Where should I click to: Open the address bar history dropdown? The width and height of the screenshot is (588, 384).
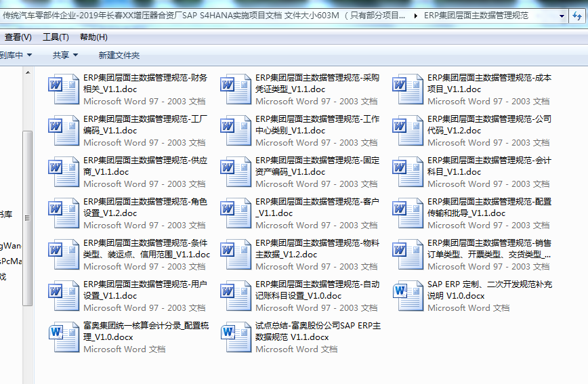(x=562, y=16)
